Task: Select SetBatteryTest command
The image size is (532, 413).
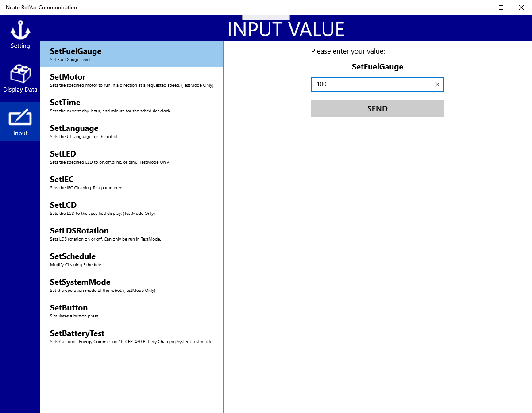Action: click(131, 337)
